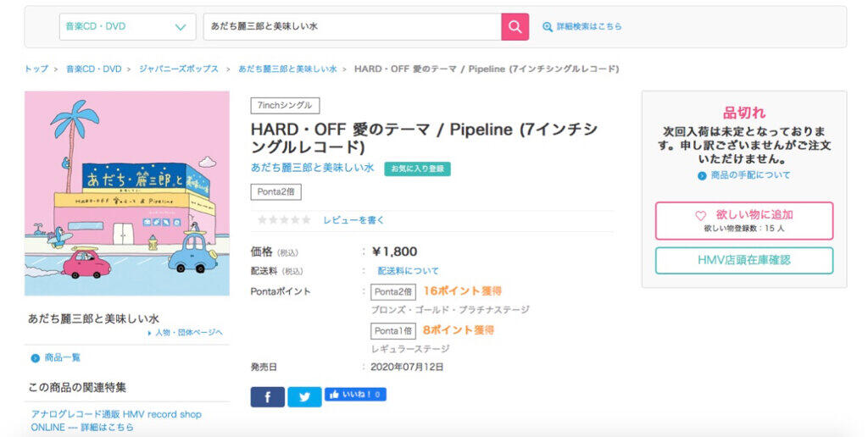Open the 詳細検索はこちら advanced search link
Image resolution: width=868 pixels, height=437 pixels.
pos(588,26)
